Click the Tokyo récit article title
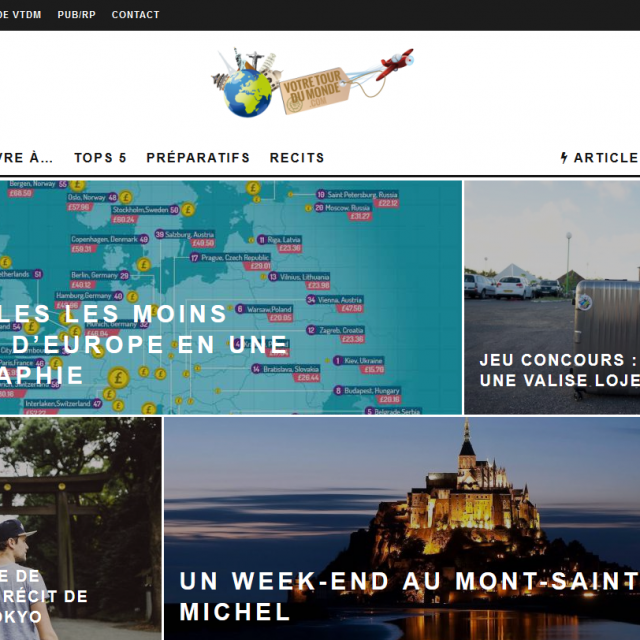The height and width of the screenshot is (640, 640). (x=44, y=596)
